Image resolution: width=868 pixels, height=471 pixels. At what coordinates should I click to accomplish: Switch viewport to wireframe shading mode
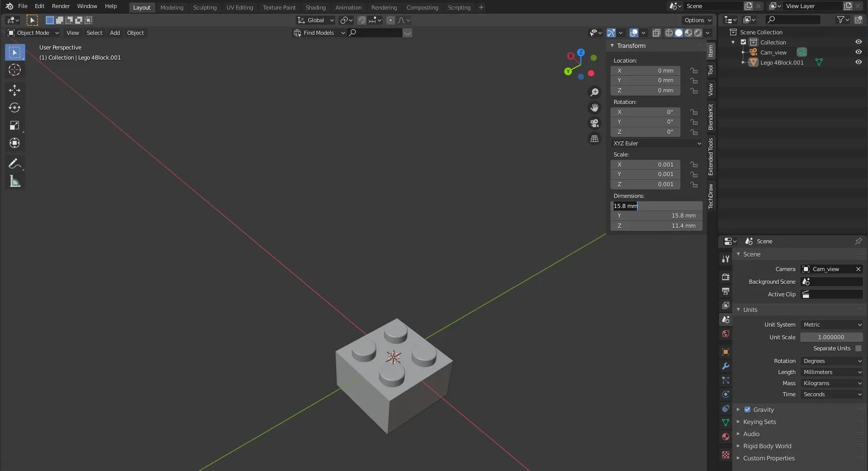[x=669, y=33]
